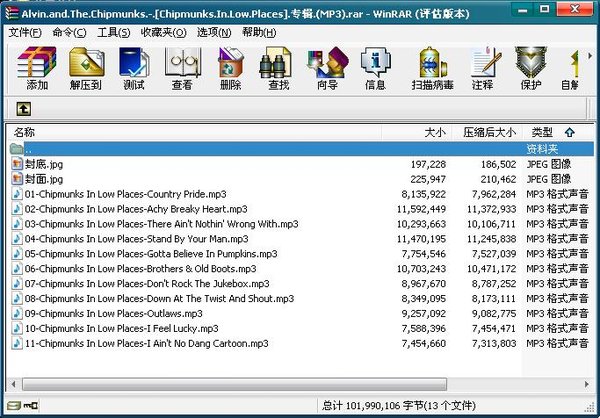Viewport: 600px width, 418px height.
Task: Click the 注释 (Comment) toolbar icon
Action: tap(486, 62)
